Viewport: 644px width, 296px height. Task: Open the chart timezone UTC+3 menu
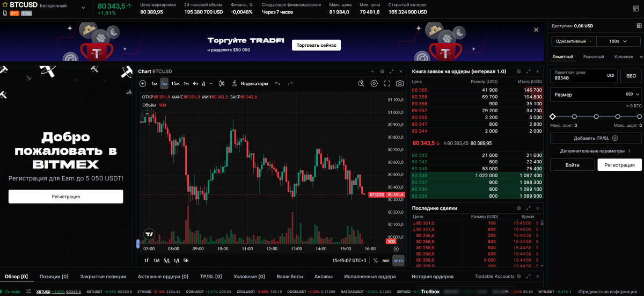[x=349, y=261]
